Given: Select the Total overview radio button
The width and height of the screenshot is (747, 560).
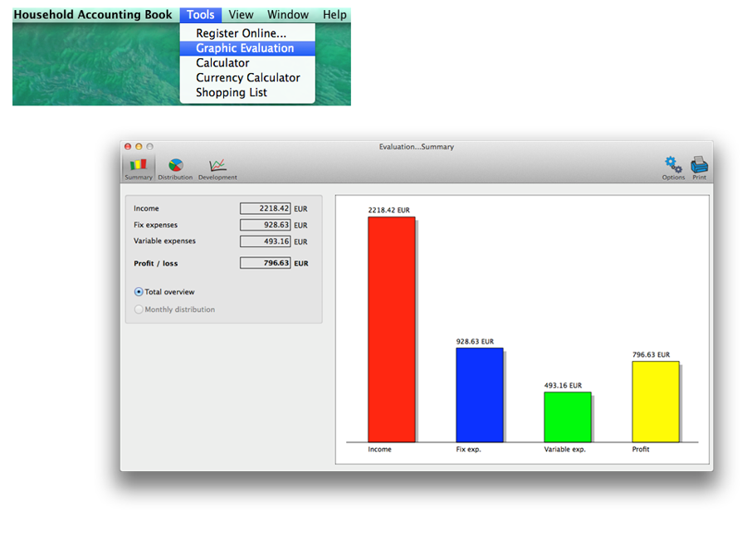Looking at the screenshot, I should coord(139,292).
